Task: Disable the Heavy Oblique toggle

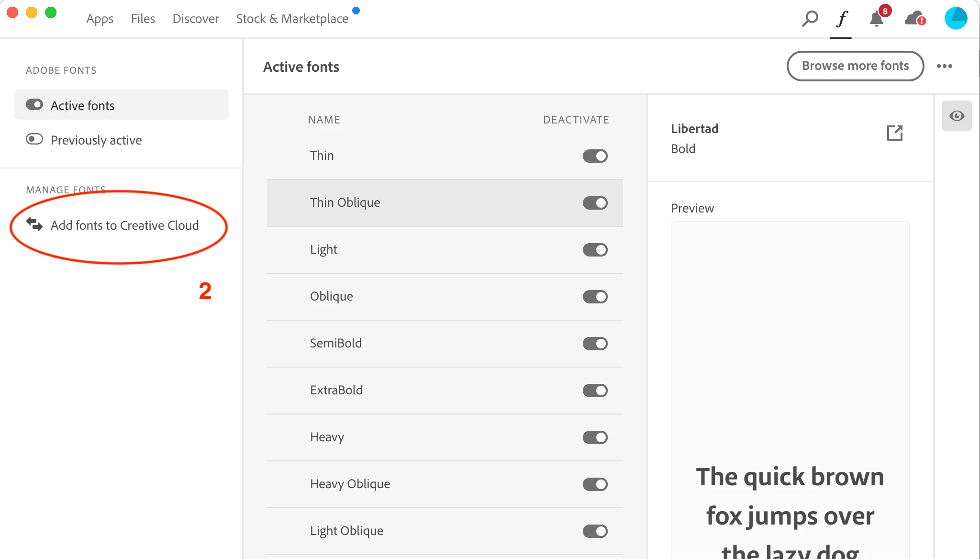Action: point(595,484)
